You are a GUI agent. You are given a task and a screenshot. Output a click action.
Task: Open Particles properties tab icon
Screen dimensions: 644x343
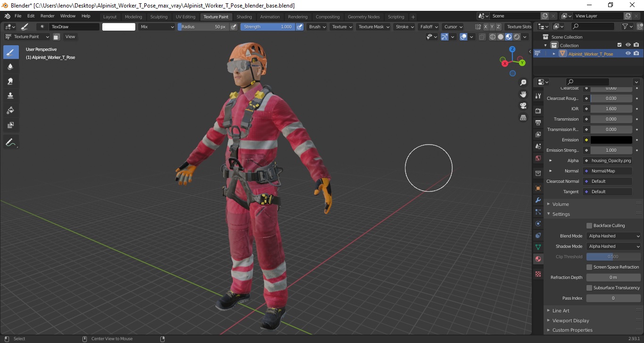(x=538, y=212)
